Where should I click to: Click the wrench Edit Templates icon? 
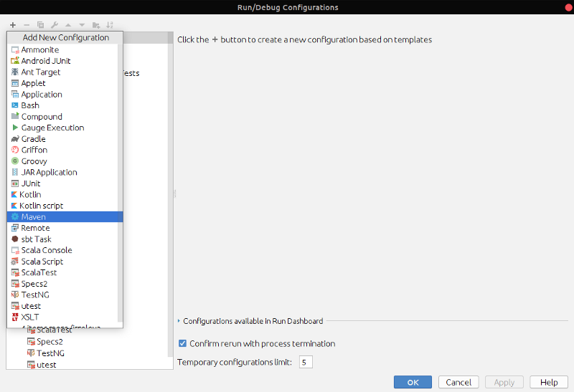(55, 25)
